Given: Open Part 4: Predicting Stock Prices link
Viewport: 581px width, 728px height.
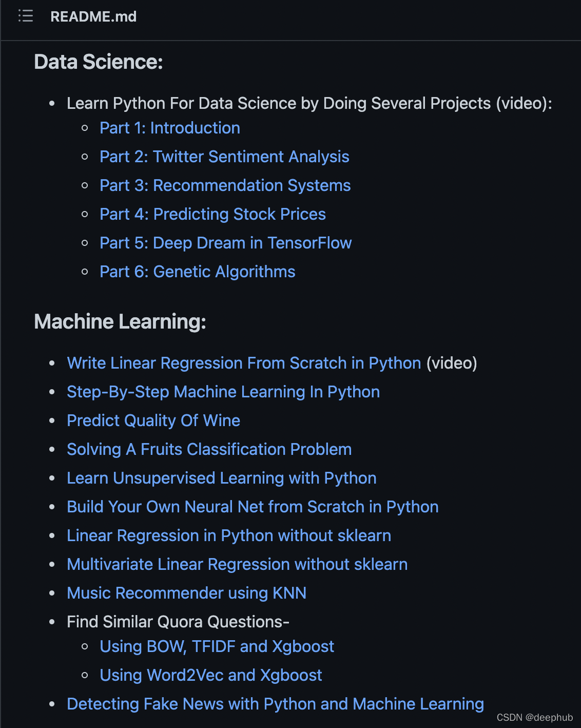Looking at the screenshot, I should pos(212,214).
